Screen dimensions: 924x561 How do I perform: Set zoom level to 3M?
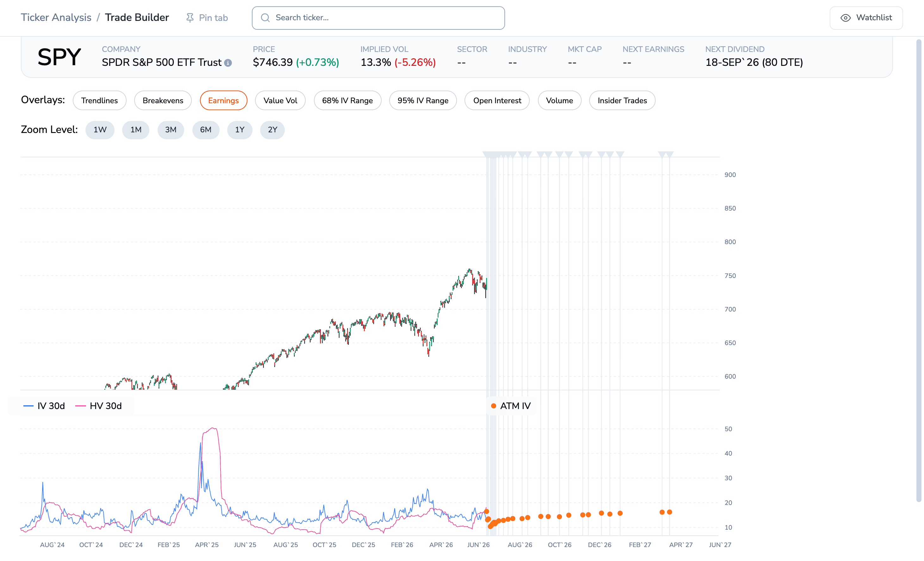171,130
